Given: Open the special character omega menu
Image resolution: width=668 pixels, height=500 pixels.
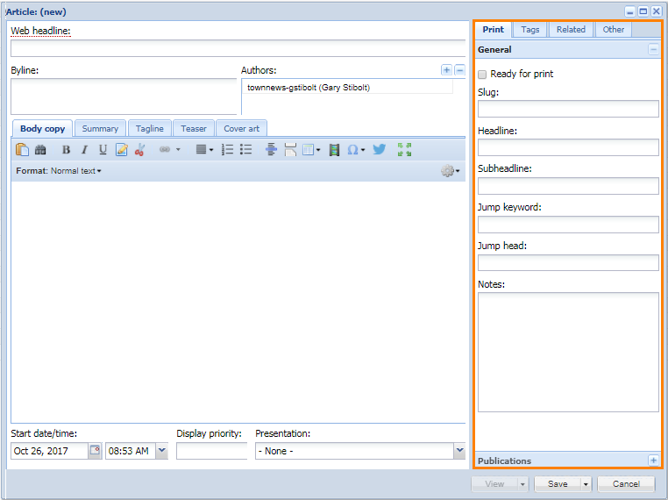Looking at the screenshot, I should (355, 150).
